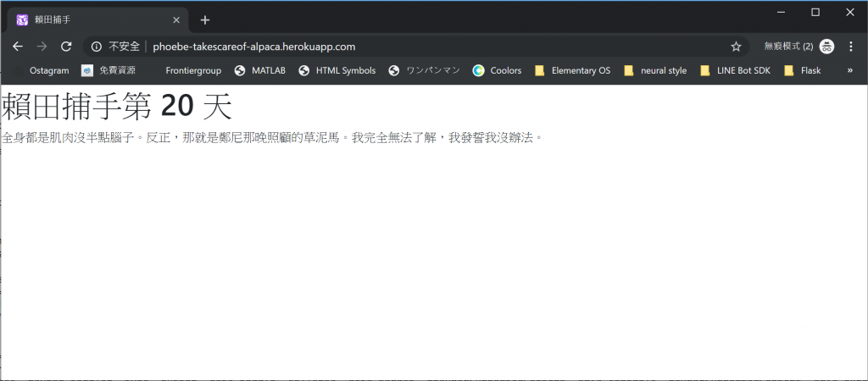Minimize the browser window
The image size is (868, 381).
pos(781,12)
